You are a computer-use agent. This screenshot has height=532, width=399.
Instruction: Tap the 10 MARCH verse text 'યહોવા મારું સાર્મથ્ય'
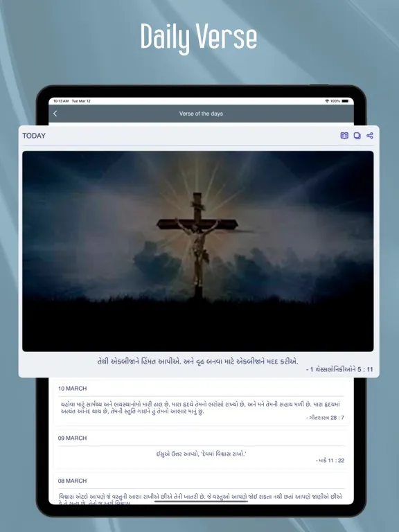click(200, 408)
